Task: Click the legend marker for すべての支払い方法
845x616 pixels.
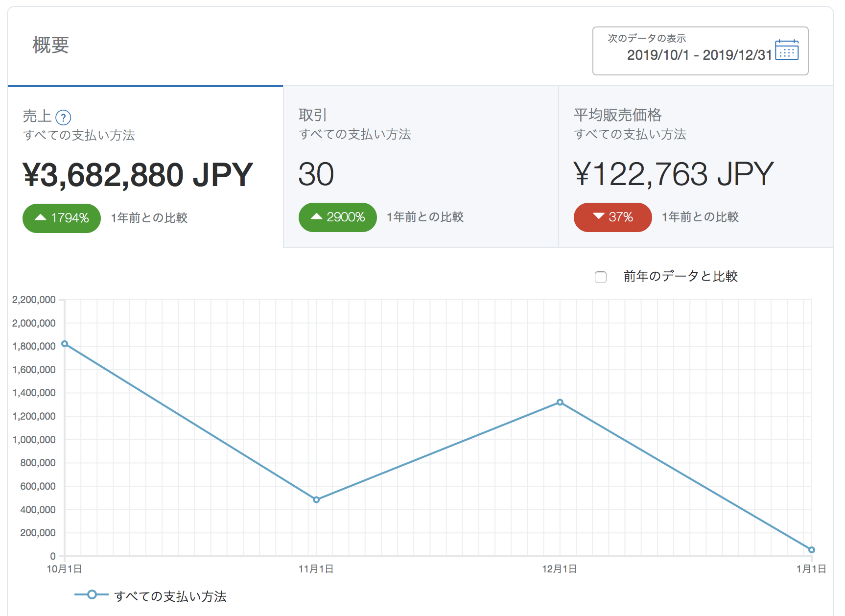Action: tap(92, 595)
